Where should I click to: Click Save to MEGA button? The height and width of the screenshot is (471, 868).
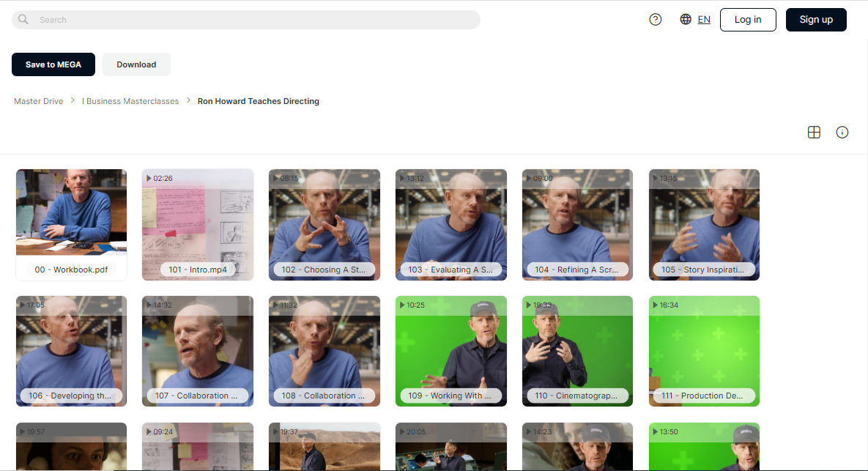coord(53,64)
